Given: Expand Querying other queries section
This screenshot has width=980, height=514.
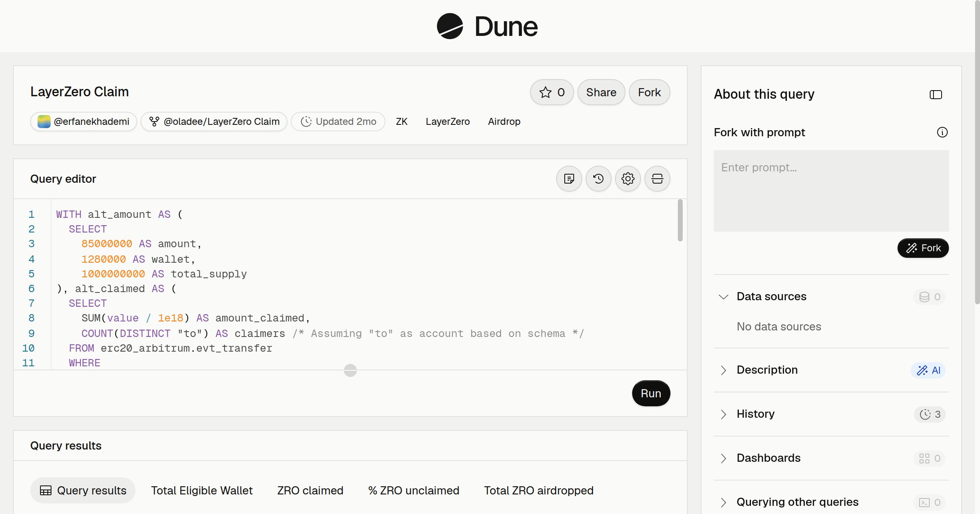Looking at the screenshot, I should [x=723, y=502].
